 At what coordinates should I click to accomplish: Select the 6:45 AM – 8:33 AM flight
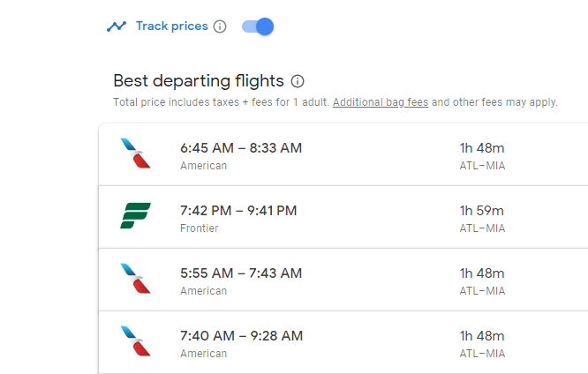coord(241,148)
